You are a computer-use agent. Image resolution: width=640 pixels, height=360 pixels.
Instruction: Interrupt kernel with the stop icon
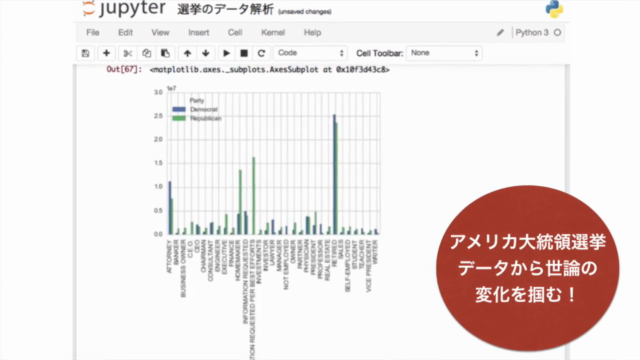[244, 53]
